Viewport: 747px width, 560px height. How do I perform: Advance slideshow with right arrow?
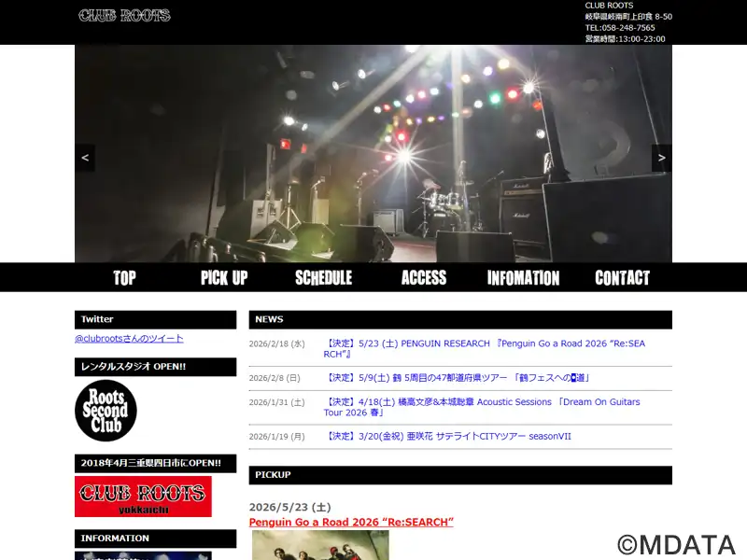tap(661, 158)
